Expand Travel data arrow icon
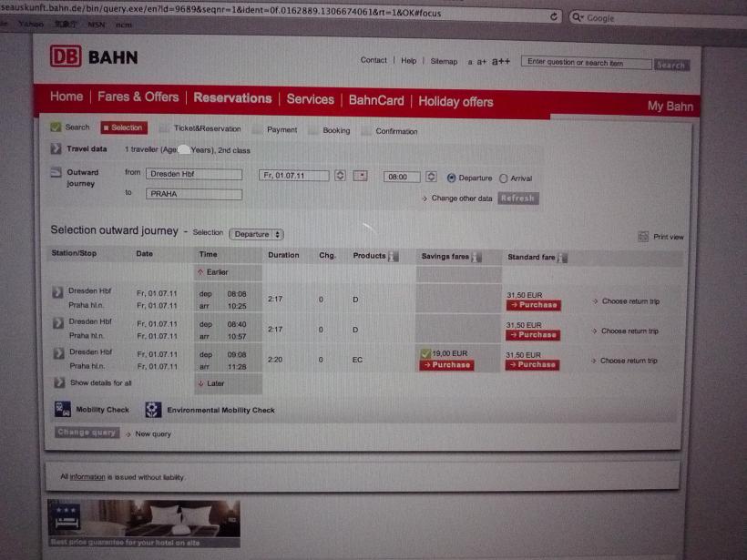The height and width of the screenshot is (560, 747). point(56,148)
